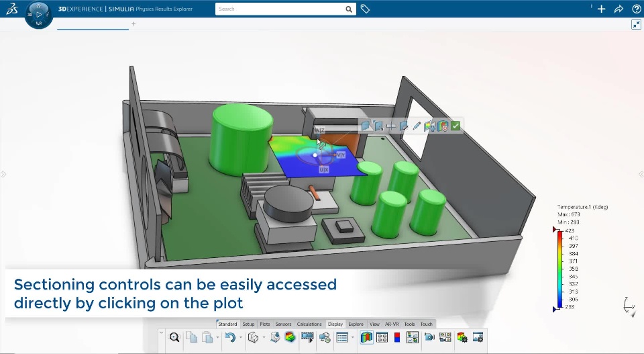Select the Standard tab
Image resolution: width=644 pixels, height=354 pixels.
227,324
